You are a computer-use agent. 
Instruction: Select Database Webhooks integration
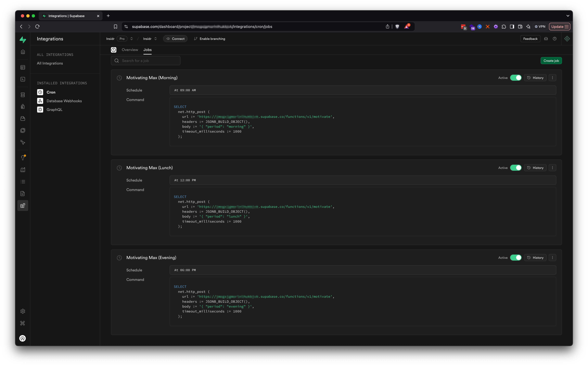pyautogui.click(x=64, y=101)
